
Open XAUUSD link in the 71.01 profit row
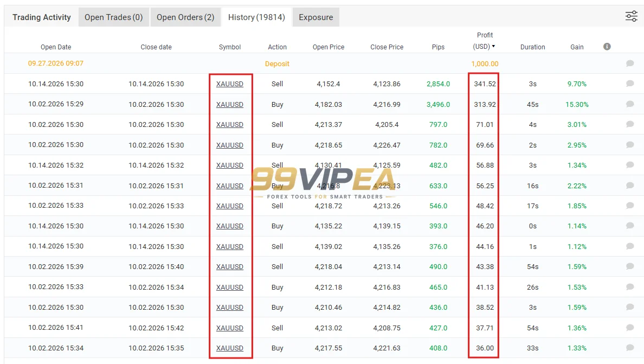(x=230, y=124)
